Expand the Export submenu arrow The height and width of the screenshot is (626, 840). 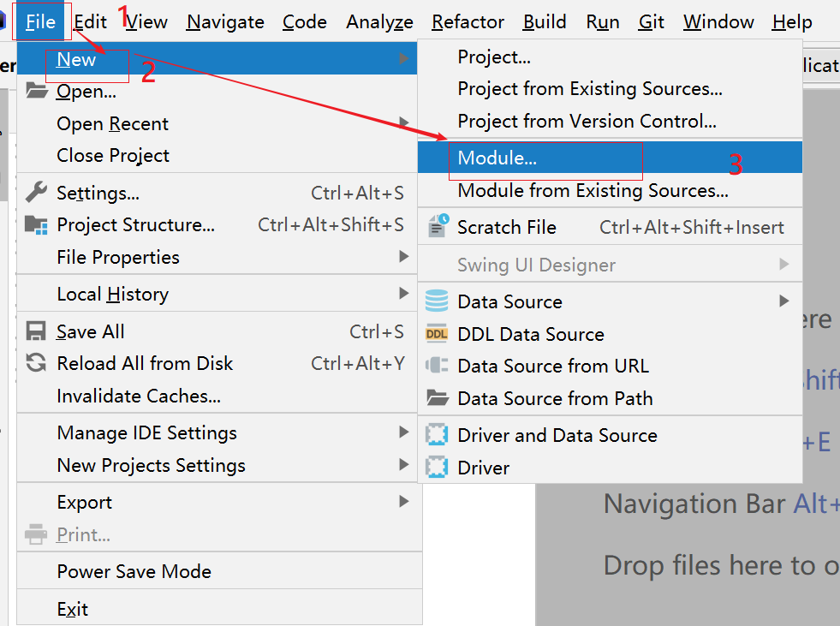pos(404,502)
